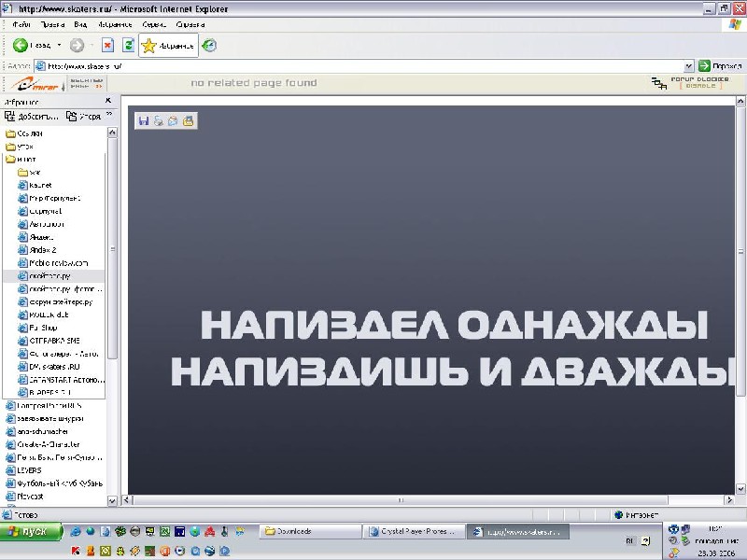Save the displayed image using the floppy icon
Image resolution: width=747 pixels, height=560 pixels.
tap(143, 120)
